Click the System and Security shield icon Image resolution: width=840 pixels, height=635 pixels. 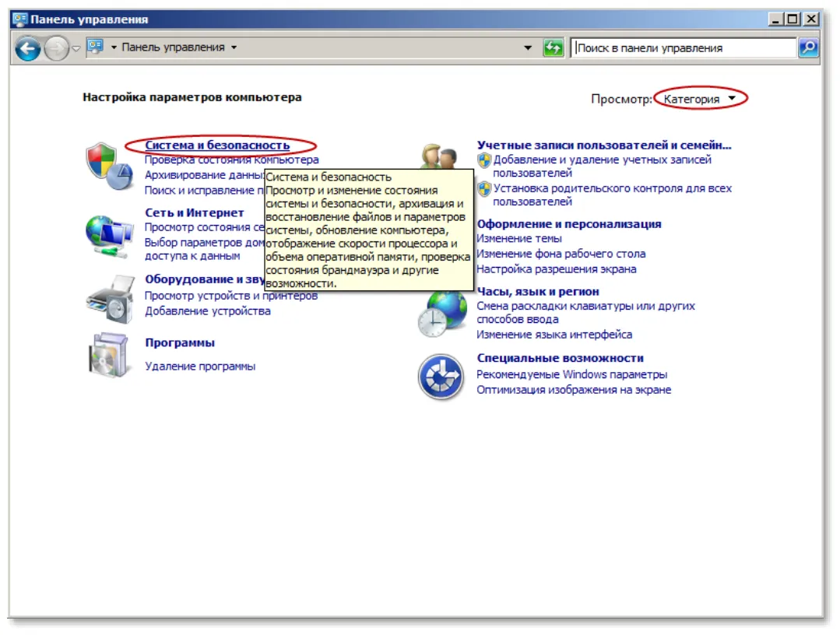[x=109, y=166]
